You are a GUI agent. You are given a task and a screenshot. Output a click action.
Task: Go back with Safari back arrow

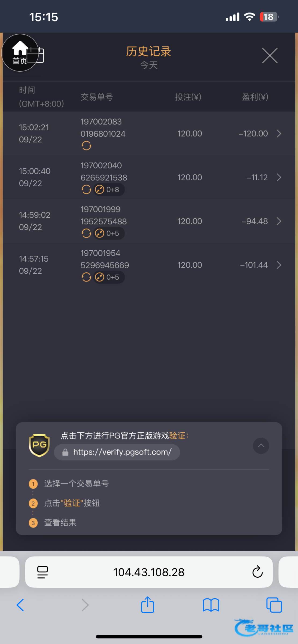(20, 605)
